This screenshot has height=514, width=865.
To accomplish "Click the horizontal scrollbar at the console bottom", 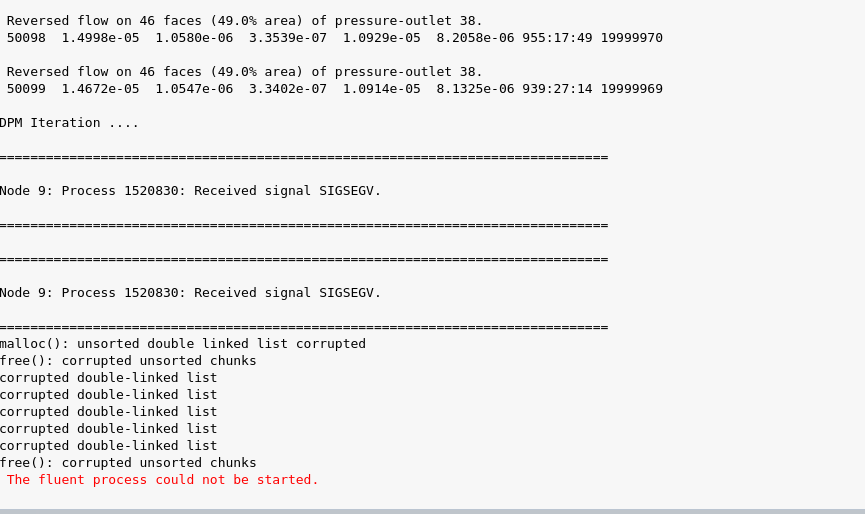I will point(432,511).
